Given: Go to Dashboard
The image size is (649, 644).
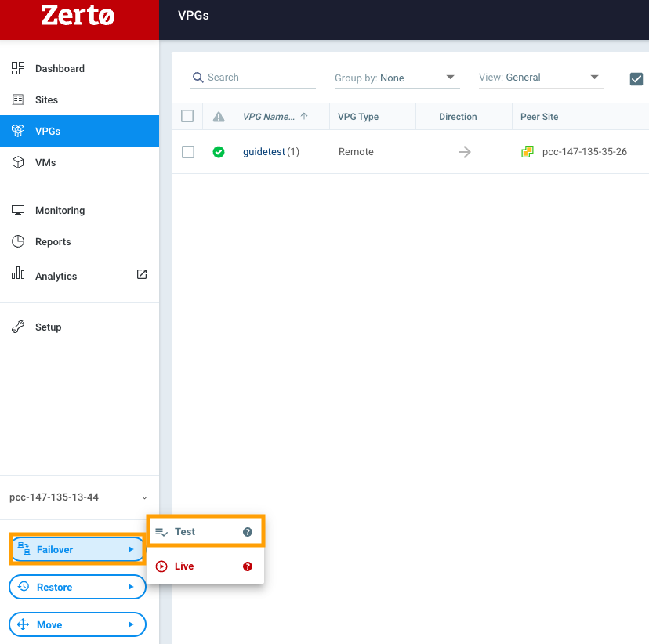Looking at the screenshot, I should pyautogui.click(x=79, y=68).
